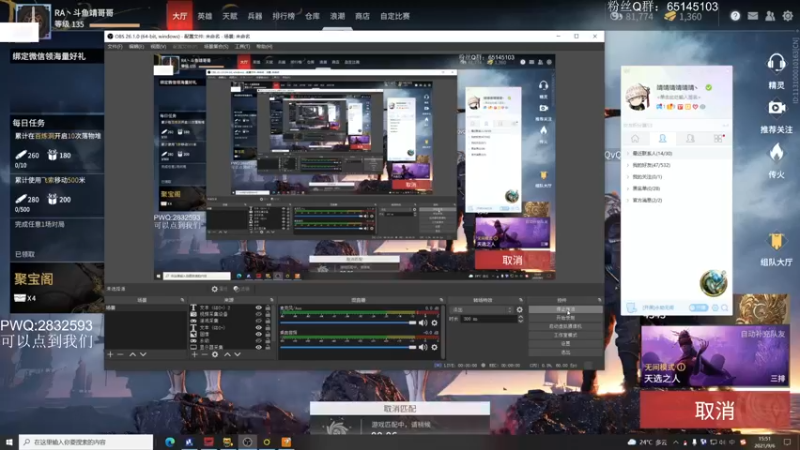Toggle visibility of 视频采集设备 source

coord(259,314)
